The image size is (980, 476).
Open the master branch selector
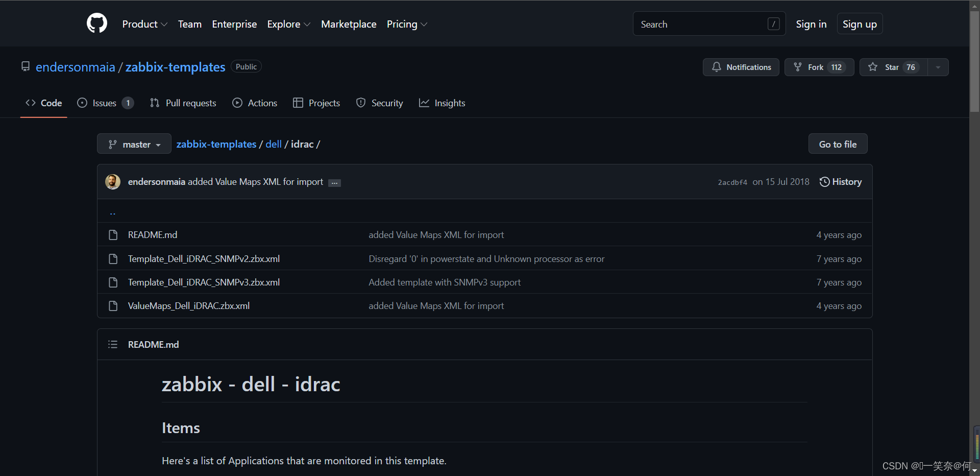(x=134, y=144)
